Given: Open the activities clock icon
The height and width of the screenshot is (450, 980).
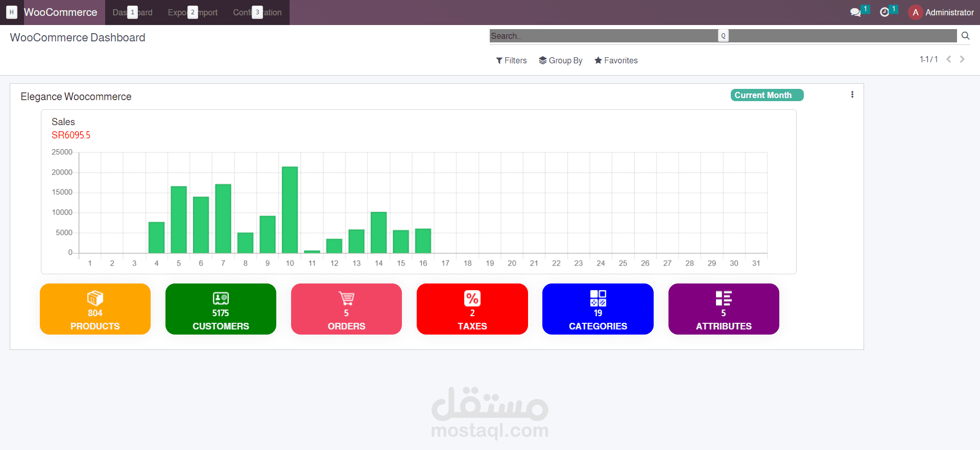Looking at the screenshot, I should (x=885, y=12).
